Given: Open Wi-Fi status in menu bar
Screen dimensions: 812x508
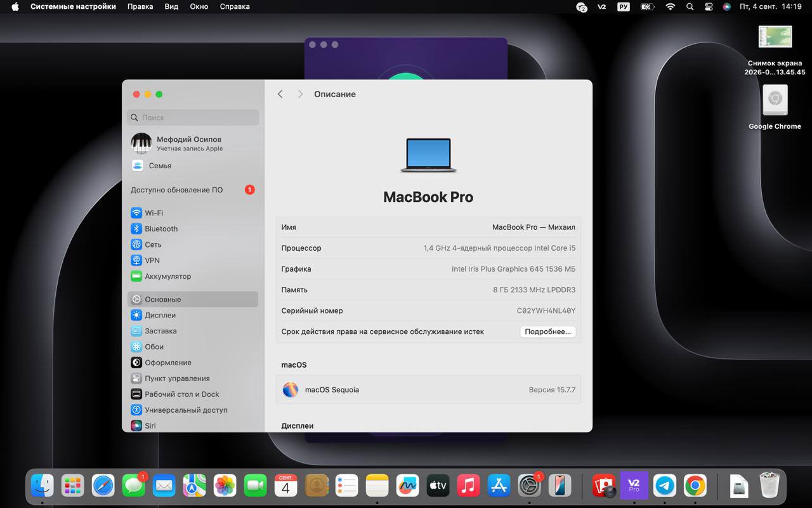Looking at the screenshot, I should click(671, 6).
